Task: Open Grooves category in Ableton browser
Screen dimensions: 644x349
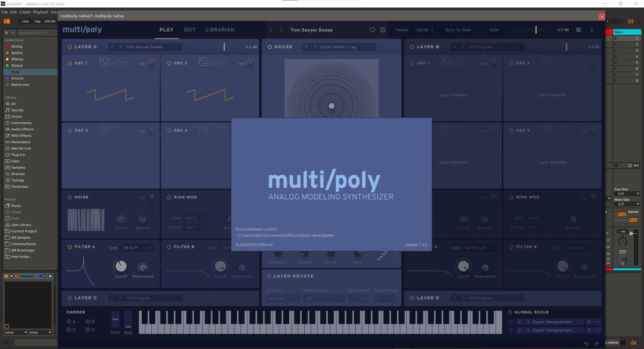Action: [x=18, y=174]
